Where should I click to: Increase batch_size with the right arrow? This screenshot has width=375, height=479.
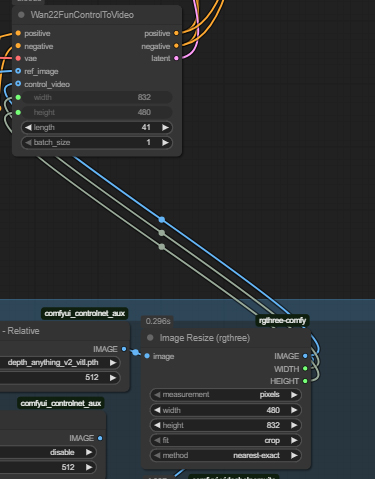[x=165, y=142]
